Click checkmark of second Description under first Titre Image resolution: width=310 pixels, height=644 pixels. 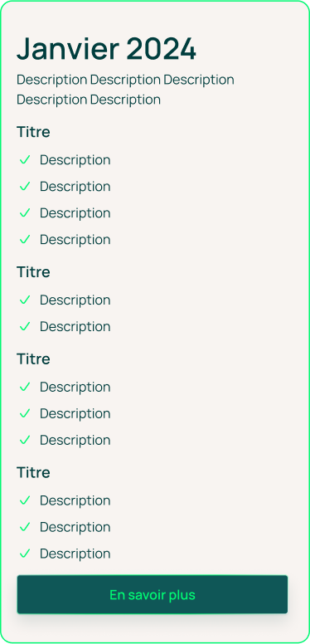(x=25, y=187)
